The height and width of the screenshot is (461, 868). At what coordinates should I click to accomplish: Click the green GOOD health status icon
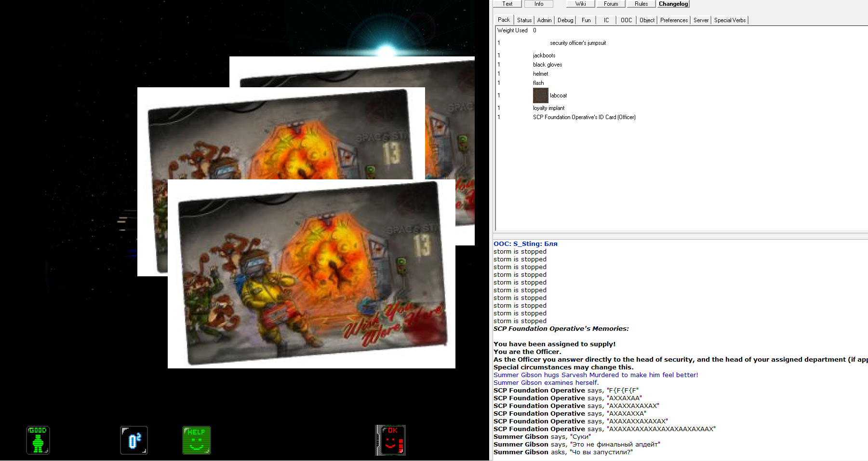click(x=38, y=440)
